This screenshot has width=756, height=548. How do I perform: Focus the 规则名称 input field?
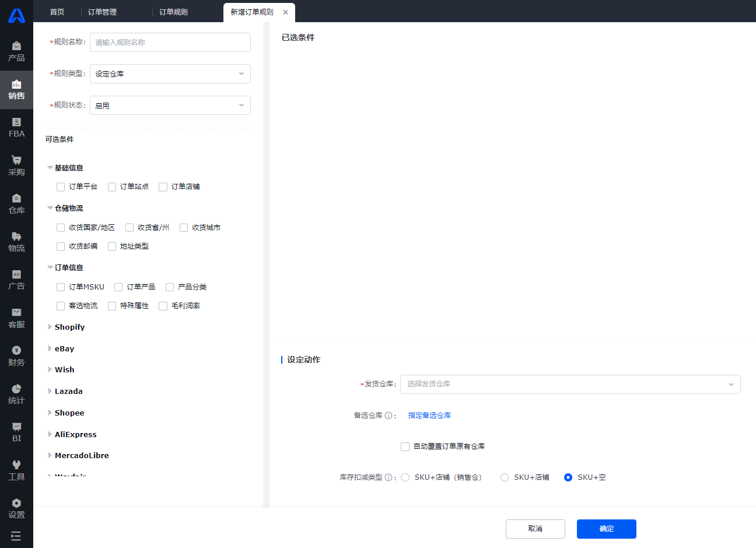170,42
